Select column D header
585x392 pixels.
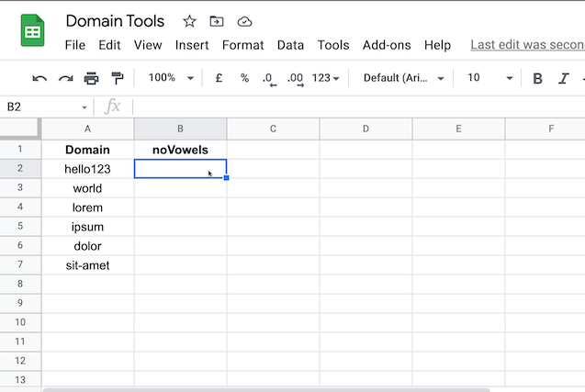tap(366, 129)
